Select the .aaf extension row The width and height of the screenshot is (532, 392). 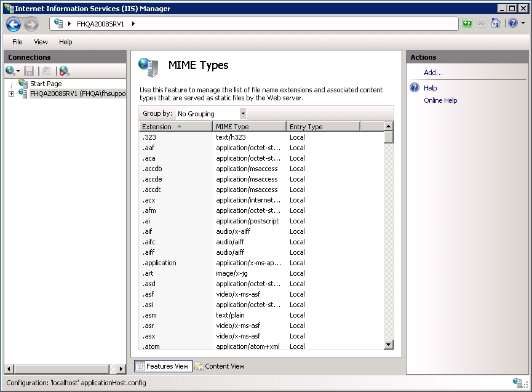(261, 148)
